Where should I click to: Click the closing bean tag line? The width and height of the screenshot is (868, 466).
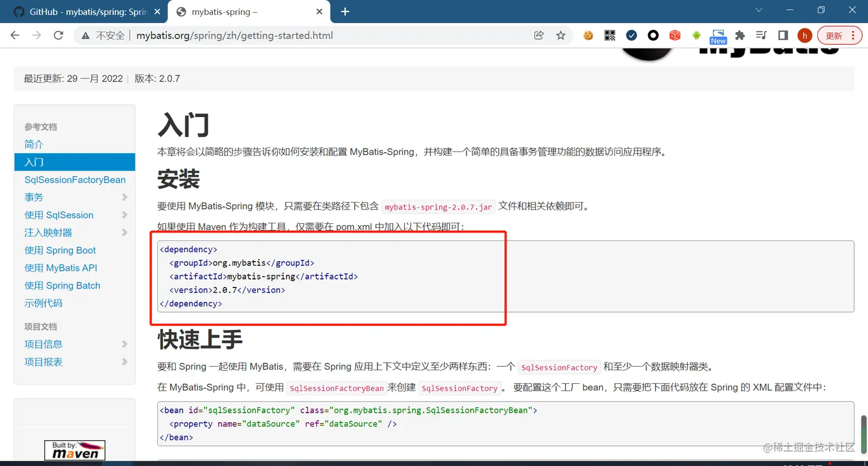[x=176, y=437]
